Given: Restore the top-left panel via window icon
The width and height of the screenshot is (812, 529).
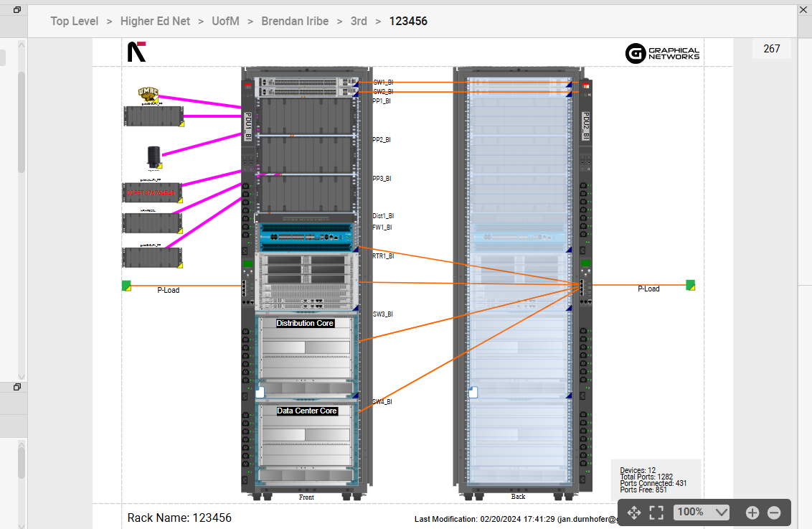Looking at the screenshot, I should tap(16, 10).
